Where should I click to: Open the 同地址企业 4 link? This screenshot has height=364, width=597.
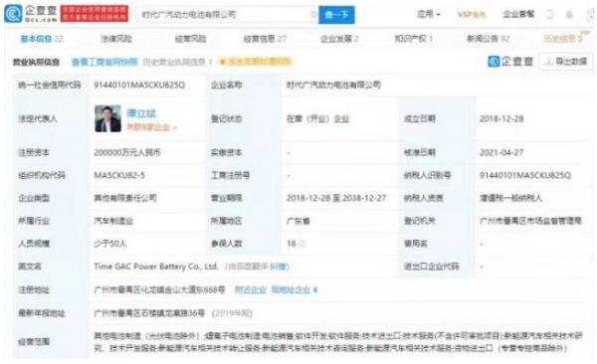pos(294,290)
